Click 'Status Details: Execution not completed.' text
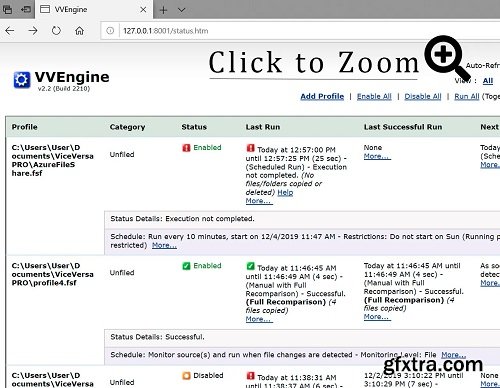The image size is (500, 388). [182, 219]
